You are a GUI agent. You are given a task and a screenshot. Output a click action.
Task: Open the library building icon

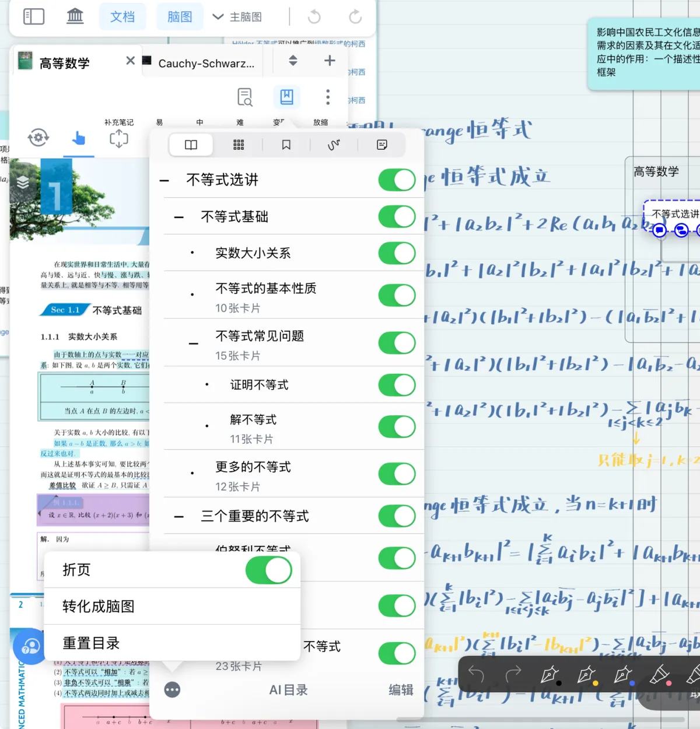(75, 16)
